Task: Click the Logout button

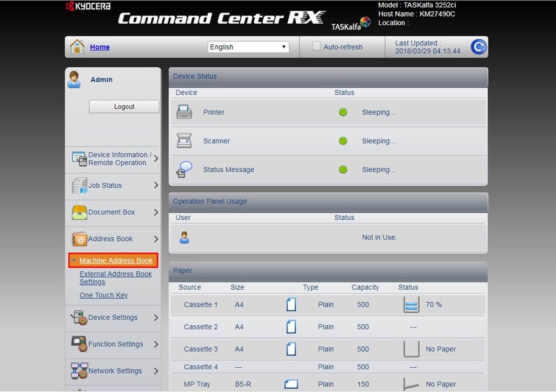Action: tap(123, 106)
